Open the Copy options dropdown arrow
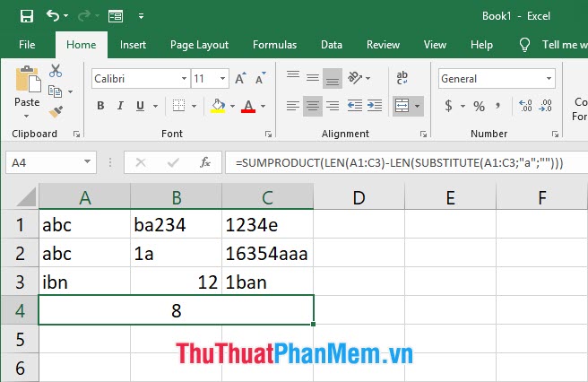This screenshot has height=382, width=588. pos(70,91)
